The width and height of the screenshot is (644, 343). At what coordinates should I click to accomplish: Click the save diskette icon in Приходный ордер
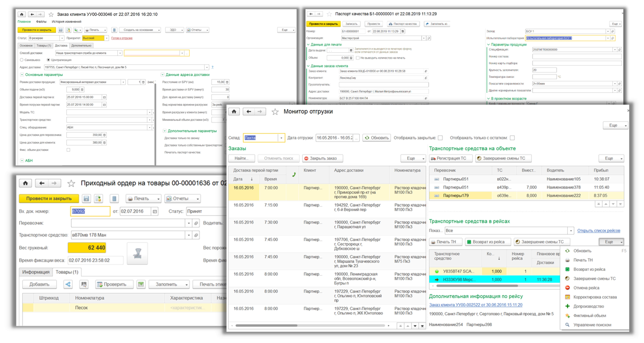[x=86, y=199]
